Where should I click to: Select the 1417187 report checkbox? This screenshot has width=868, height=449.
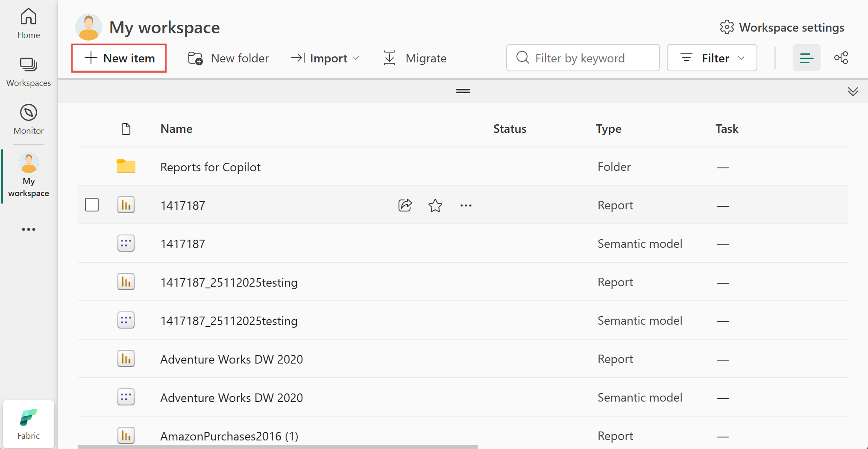point(92,205)
